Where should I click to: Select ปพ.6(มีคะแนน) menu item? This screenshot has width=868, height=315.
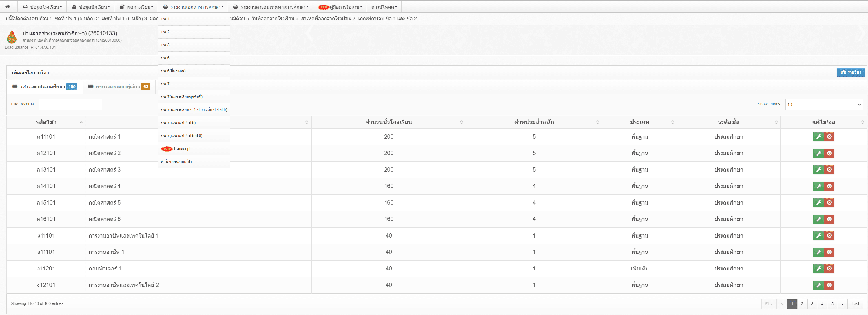tap(194, 71)
